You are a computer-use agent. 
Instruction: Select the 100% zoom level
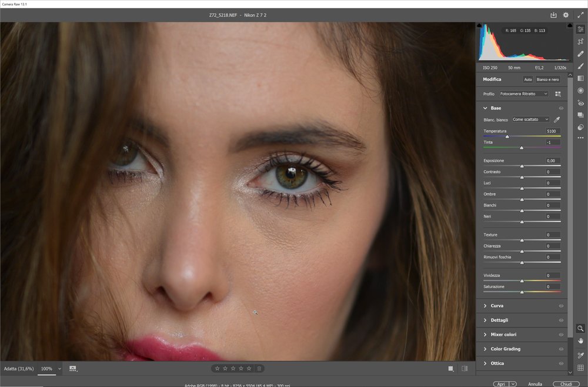[x=46, y=369]
